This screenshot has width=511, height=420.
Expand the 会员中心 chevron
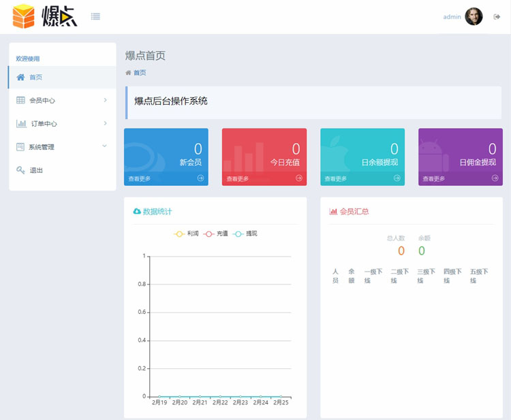(105, 100)
